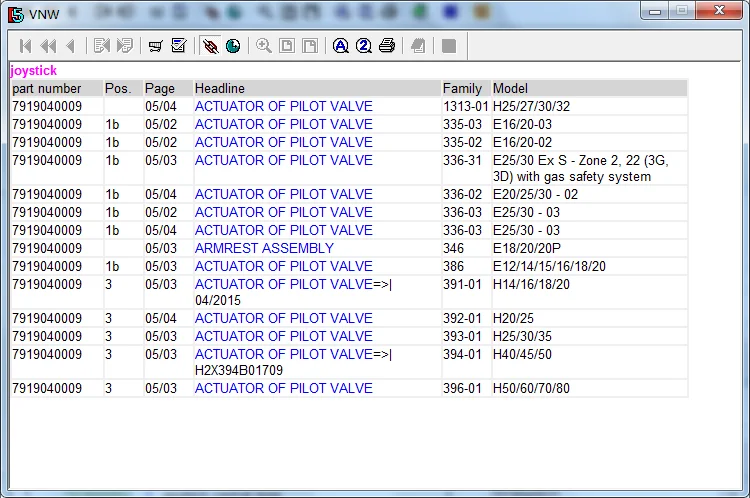
Task: Click the second page-view icon before search A
Action: pos(310,46)
